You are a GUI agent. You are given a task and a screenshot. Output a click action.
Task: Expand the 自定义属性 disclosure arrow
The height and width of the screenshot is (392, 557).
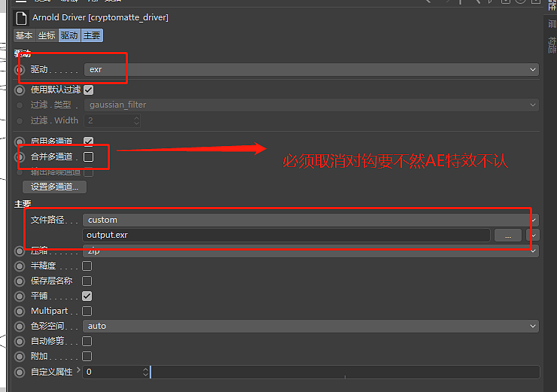(78, 370)
